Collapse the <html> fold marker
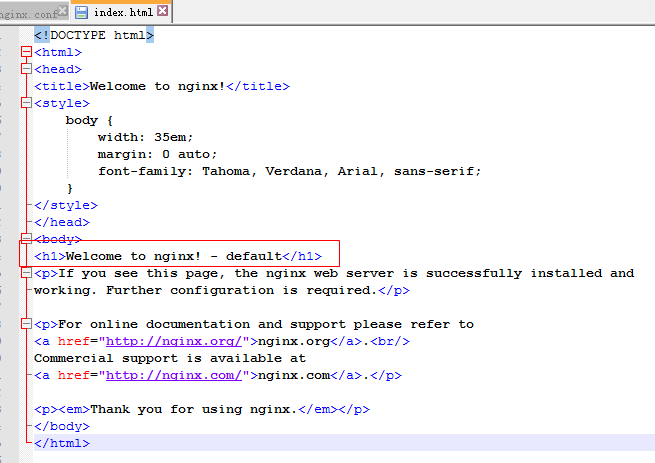 point(26,52)
